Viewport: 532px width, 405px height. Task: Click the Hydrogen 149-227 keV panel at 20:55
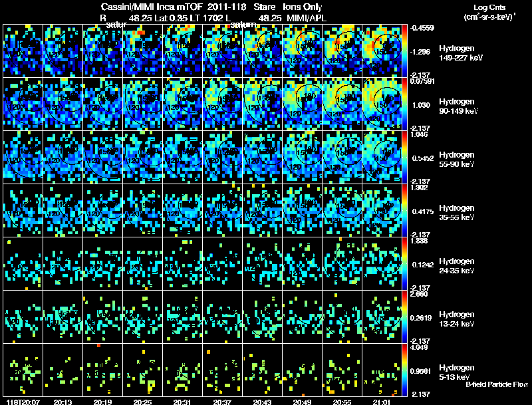coord(342,51)
